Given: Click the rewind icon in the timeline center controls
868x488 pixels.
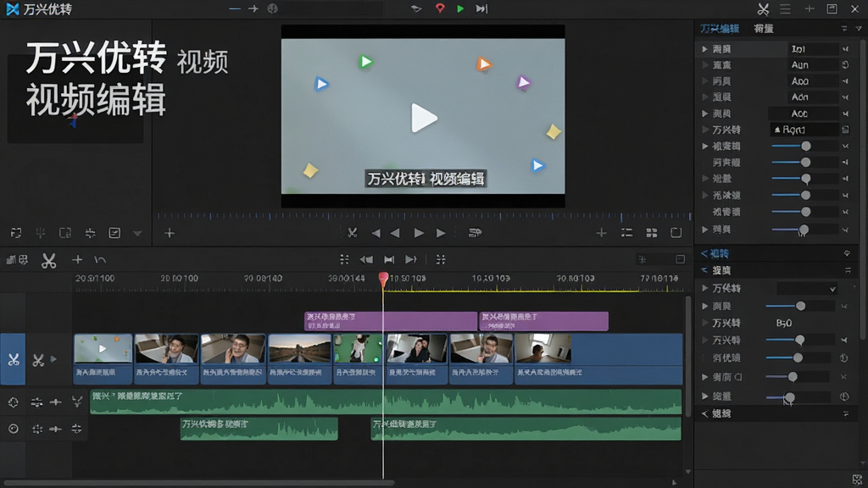Looking at the screenshot, I should (x=366, y=259).
